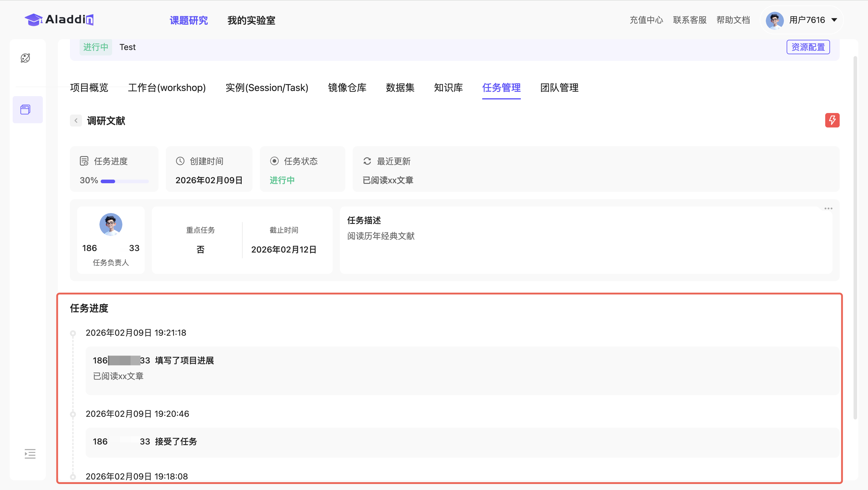Go back using chevron beside 调研文献
Image resolution: width=868 pixels, height=490 pixels.
coord(76,121)
